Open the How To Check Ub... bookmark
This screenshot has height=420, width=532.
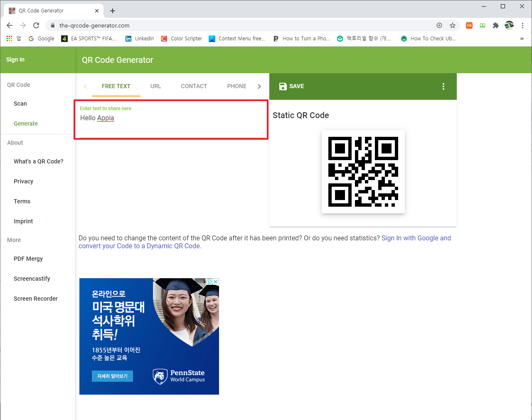[x=428, y=38]
